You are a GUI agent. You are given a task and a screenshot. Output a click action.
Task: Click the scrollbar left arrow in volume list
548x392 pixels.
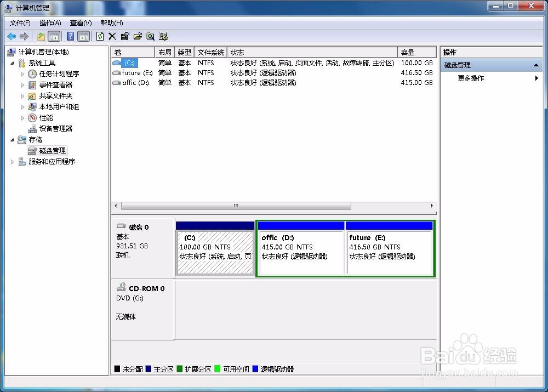(116, 206)
